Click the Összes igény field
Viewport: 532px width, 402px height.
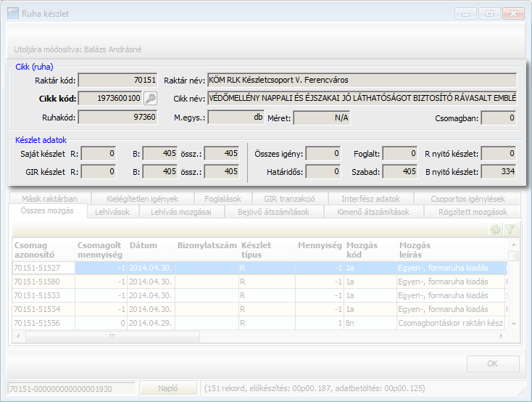[323, 154]
